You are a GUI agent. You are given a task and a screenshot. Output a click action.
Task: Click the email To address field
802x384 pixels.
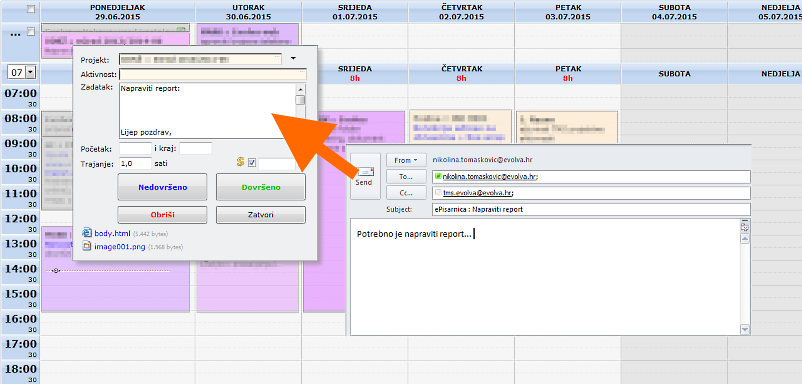pyautogui.click(x=591, y=176)
